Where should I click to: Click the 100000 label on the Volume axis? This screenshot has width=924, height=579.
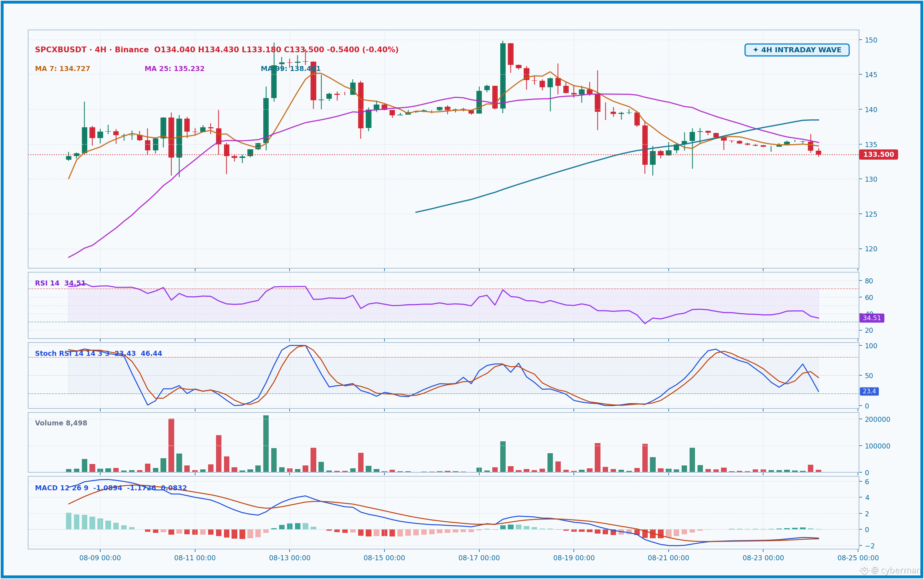(x=877, y=446)
